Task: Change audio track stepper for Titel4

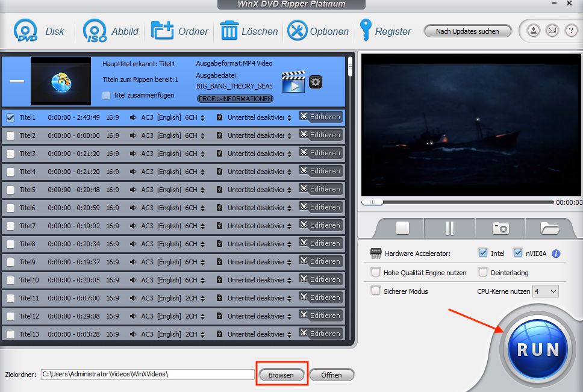Action: [x=202, y=172]
